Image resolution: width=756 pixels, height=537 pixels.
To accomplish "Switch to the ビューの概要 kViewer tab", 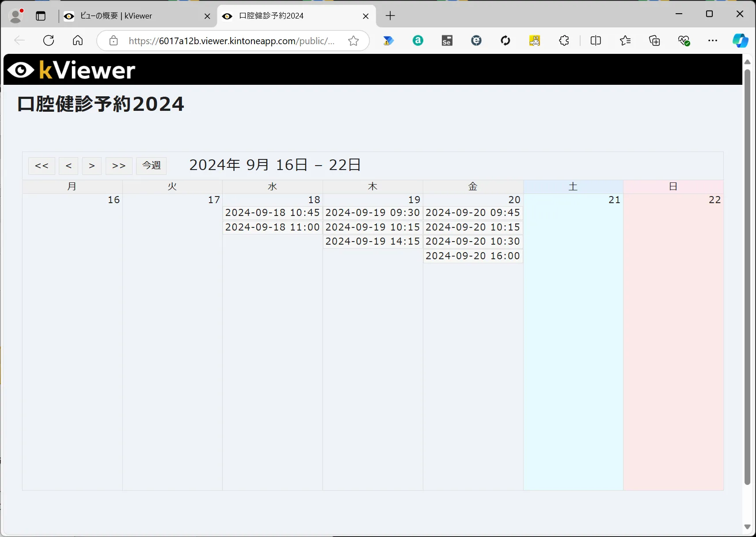I will (133, 16).
